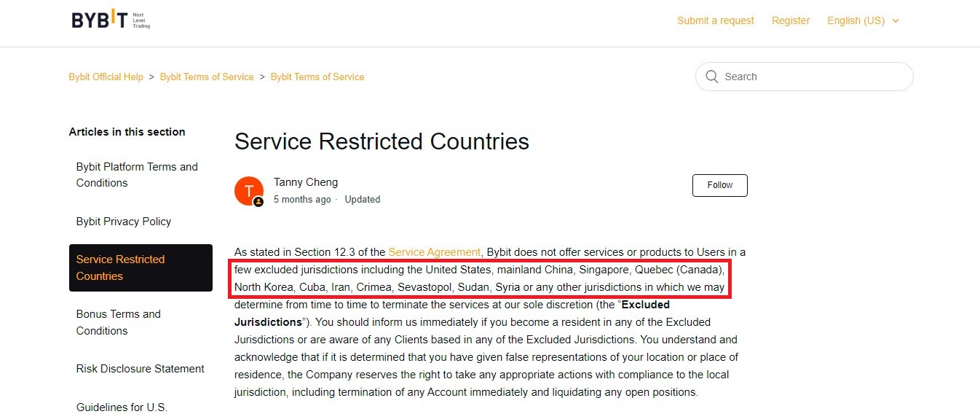Screen dimensions: 980x414
Task: Click the search magnifier icon
Action: click(x=711, y=77)
